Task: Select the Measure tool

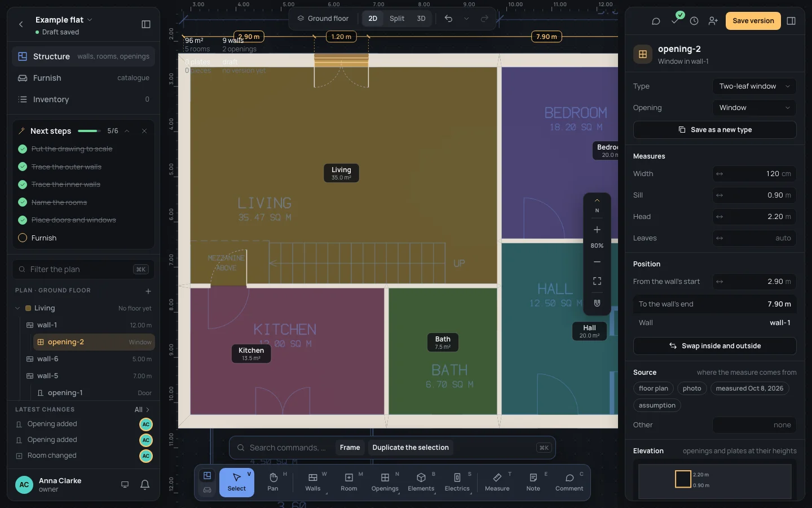Action: point(497,483)
